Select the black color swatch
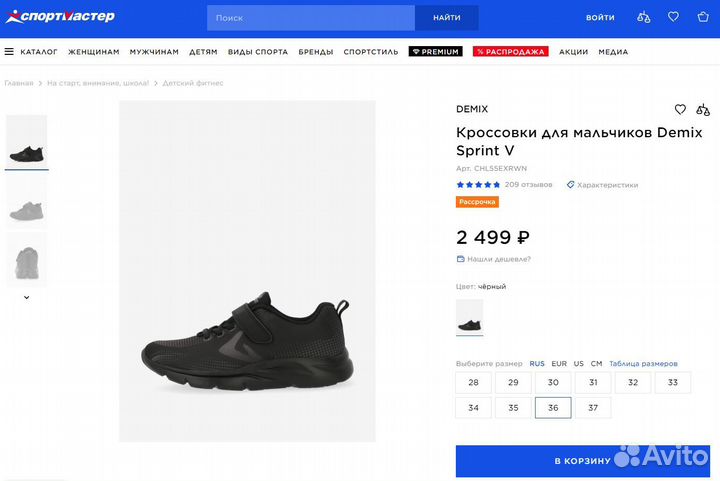720x481 pixels. [x=469, y=317]
